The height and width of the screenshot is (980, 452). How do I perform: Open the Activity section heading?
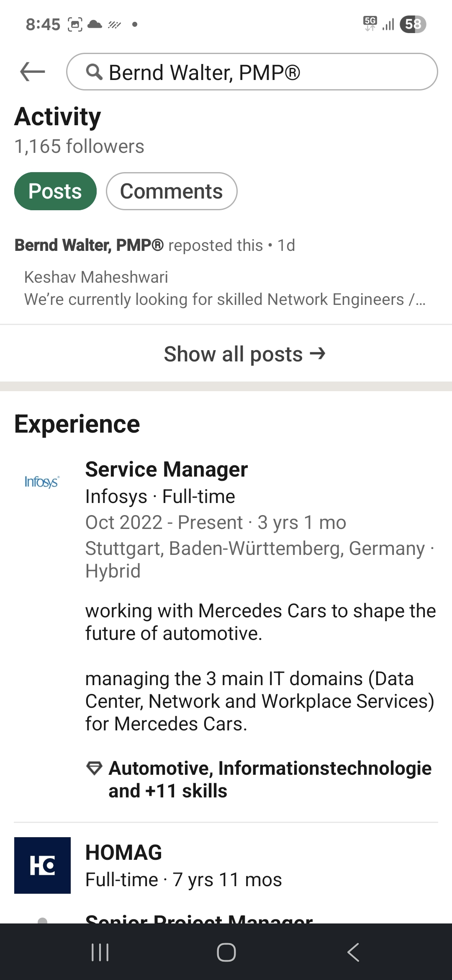pyautogui.click(x=58, y=116)
